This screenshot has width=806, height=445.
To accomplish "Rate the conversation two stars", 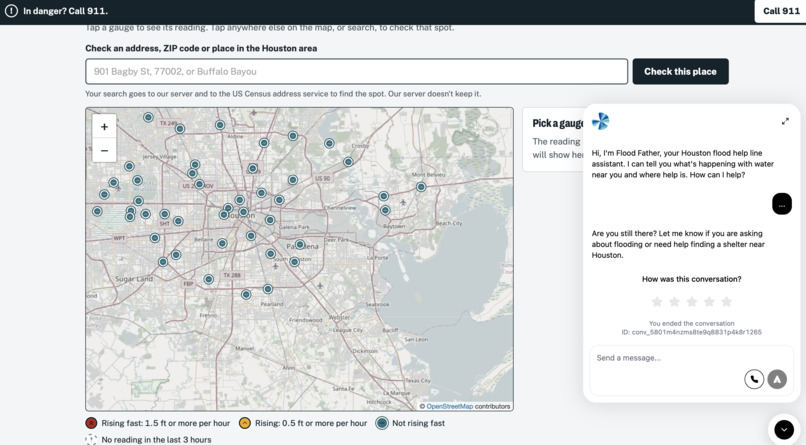I will pyautogui.click(x=674, y=302).
